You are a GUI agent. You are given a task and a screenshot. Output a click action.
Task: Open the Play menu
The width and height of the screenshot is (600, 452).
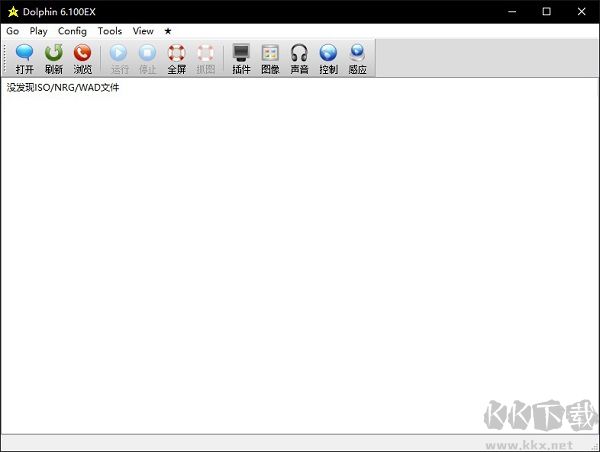[x=38, y=31]
